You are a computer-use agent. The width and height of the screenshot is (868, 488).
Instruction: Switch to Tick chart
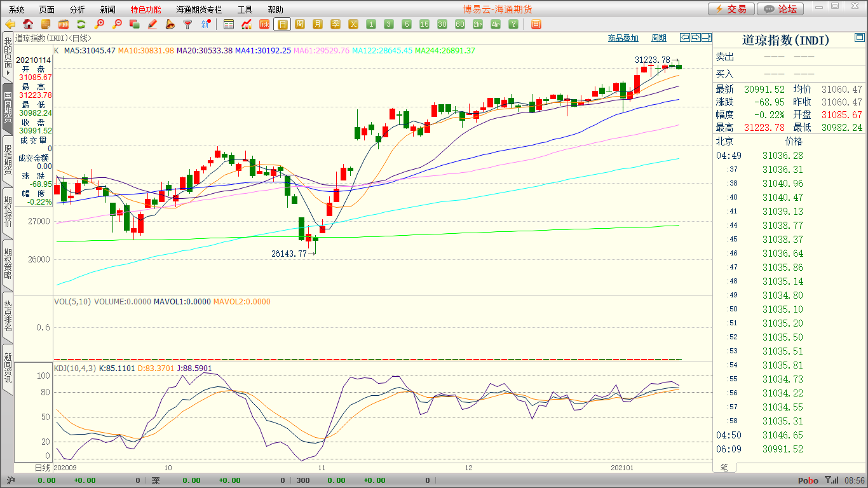[264, 24]
